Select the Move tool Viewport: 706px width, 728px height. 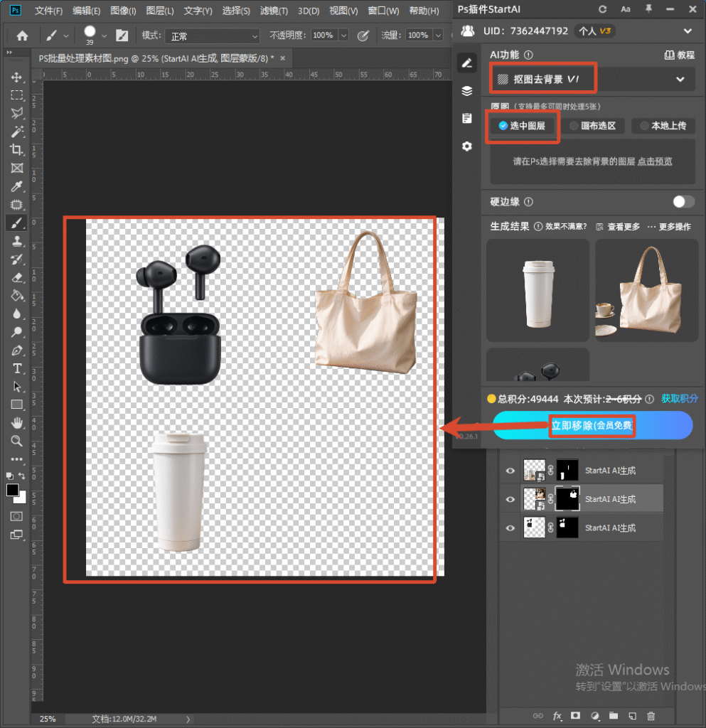17,77
